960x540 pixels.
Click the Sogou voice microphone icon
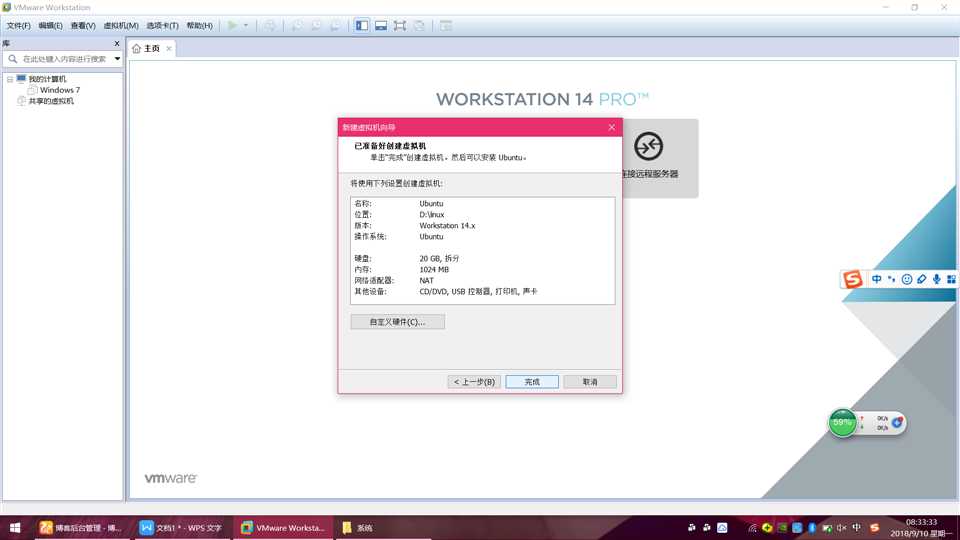pyautogui.click(x=936, y=279)
